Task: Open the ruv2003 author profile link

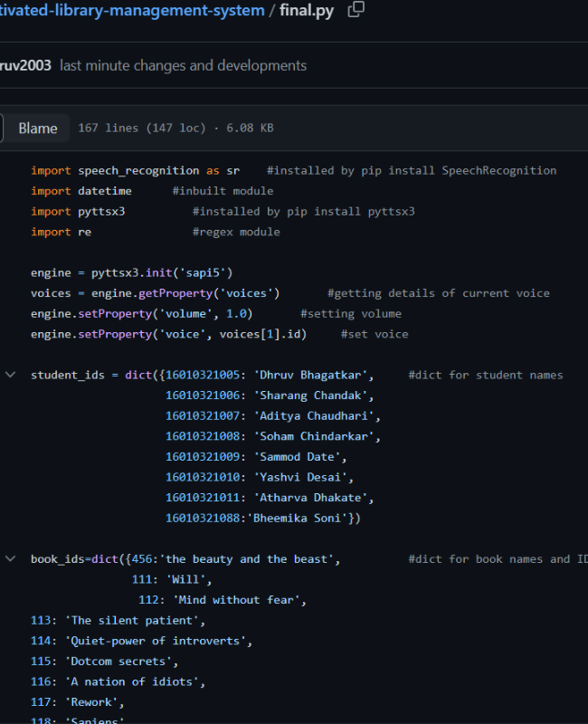Action: [x=25, y=65]
